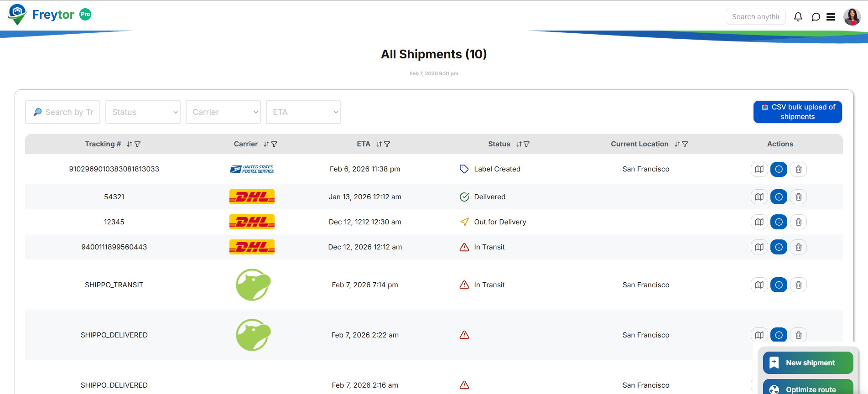Screen dimensions: 868x394
Task: Open the chat messages icon
Action: (x=816, y=17)
